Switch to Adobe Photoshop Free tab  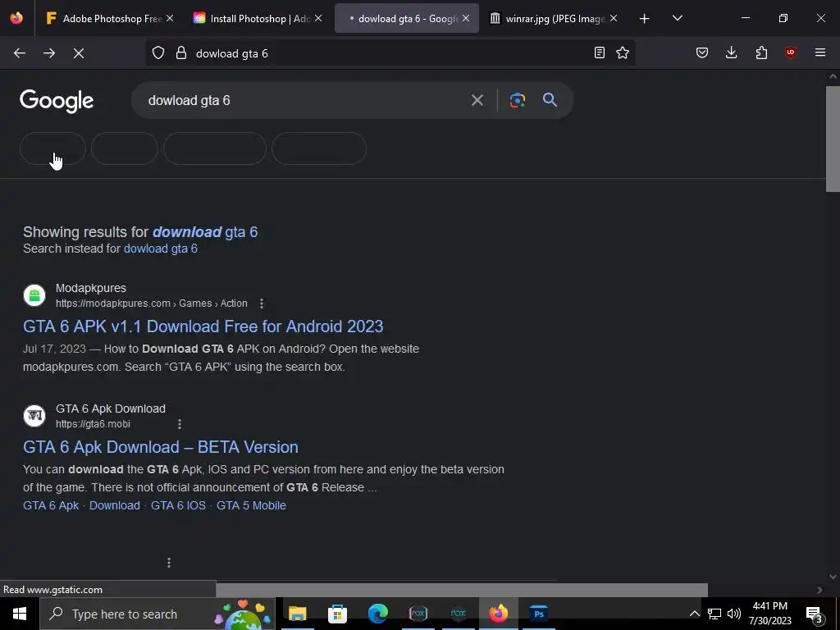104,19
